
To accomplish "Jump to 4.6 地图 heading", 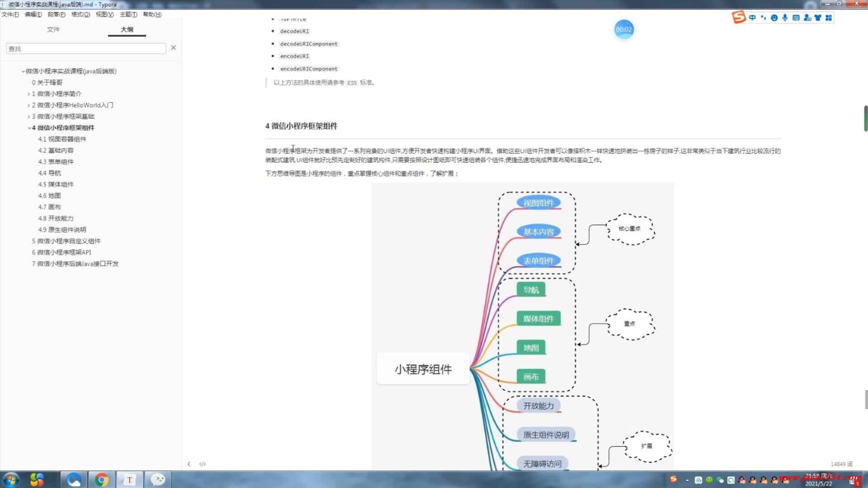I will [x=49, y=196].
